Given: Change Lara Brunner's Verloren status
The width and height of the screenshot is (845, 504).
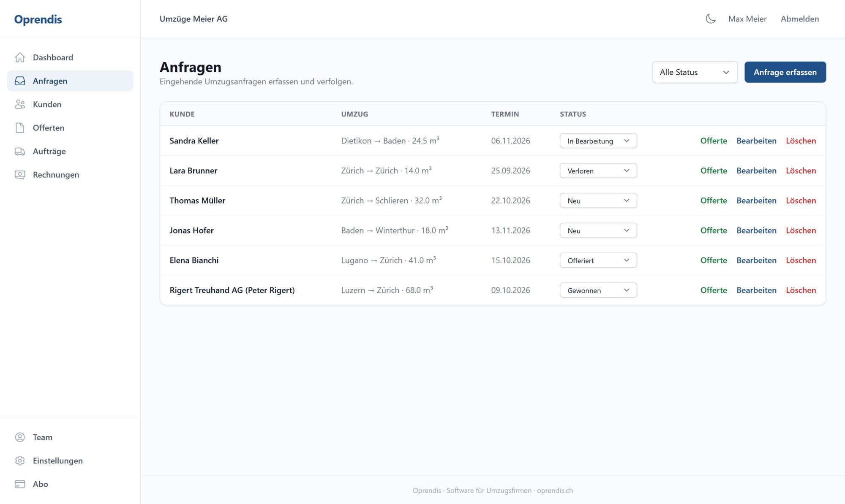Looking at the screenshot, I should tap(598, 171).
